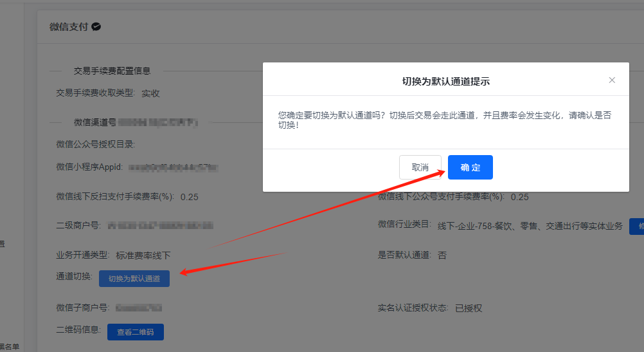Click the 已授权 authorization status value
644x352 pixels.
[469, 308]
